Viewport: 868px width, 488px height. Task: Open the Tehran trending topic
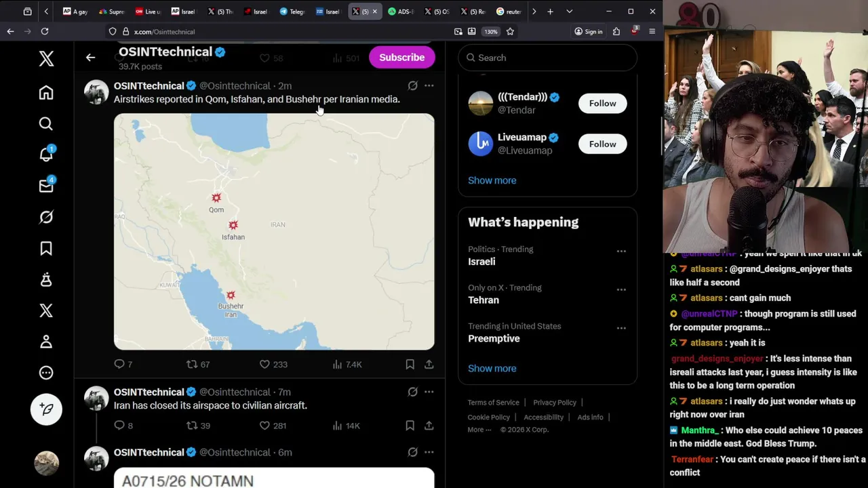pos(484,300)
